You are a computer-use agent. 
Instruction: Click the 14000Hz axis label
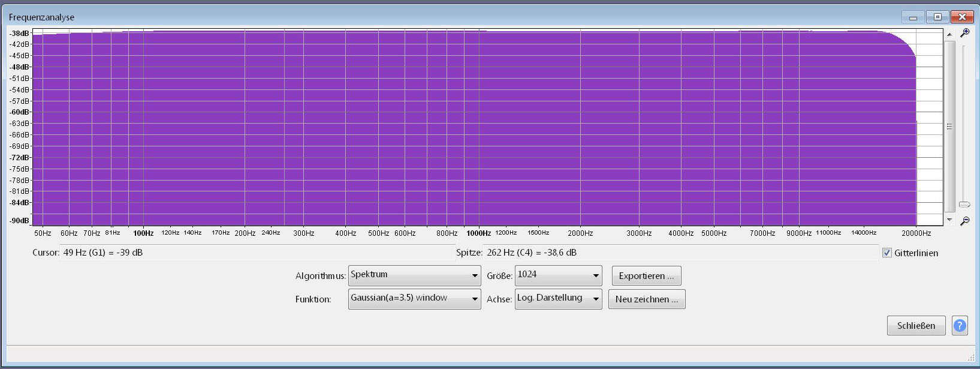point(864,233)
